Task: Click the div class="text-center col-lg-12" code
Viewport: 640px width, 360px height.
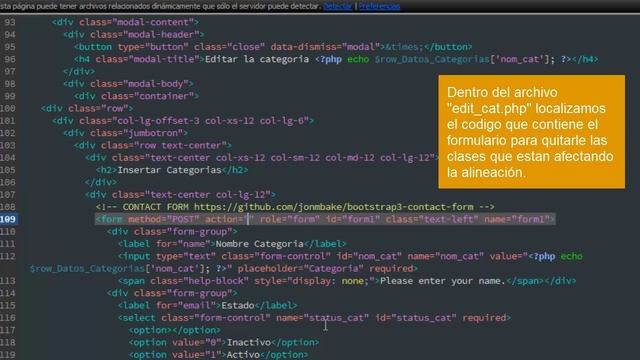Action: 180,195
